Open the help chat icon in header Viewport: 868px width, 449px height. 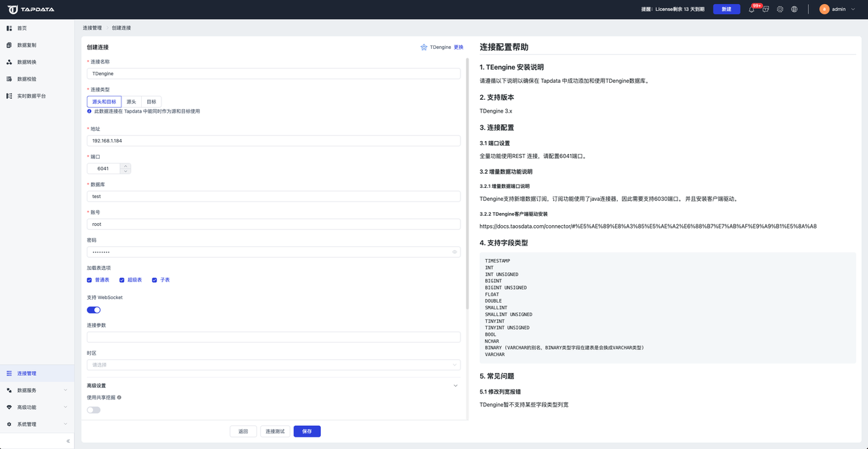[x=766, y=9]
